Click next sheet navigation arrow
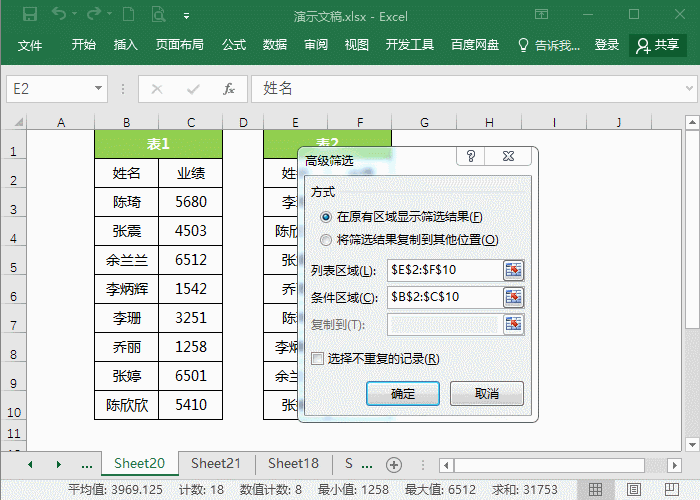The height and width of the screenshot is (500, 700). click(58, 465)
